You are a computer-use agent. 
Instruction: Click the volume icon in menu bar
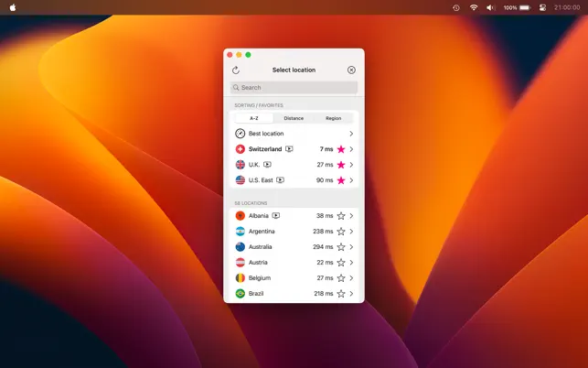[490, 7]
